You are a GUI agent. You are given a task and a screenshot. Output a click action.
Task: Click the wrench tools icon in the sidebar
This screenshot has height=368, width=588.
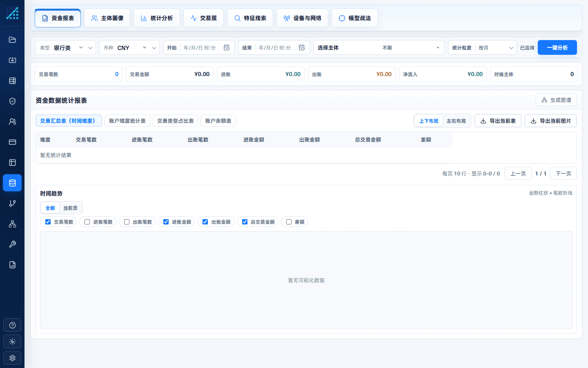(x=12, y=244)
